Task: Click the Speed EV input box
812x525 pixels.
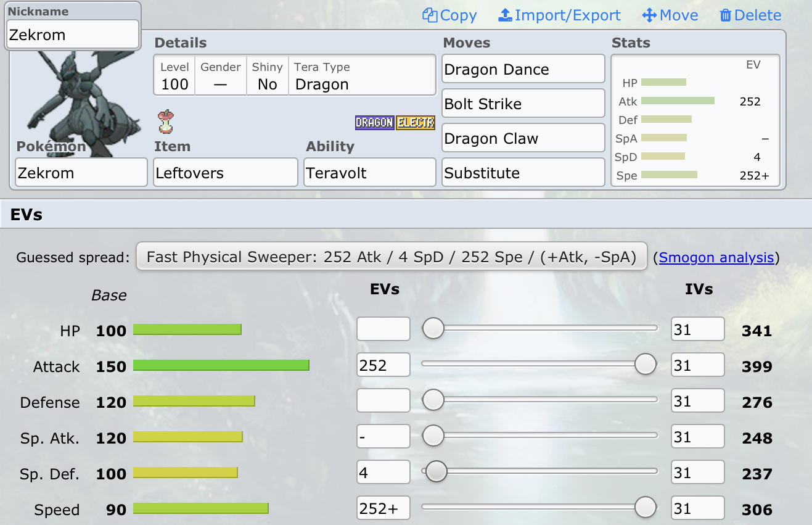Action: 383,508
